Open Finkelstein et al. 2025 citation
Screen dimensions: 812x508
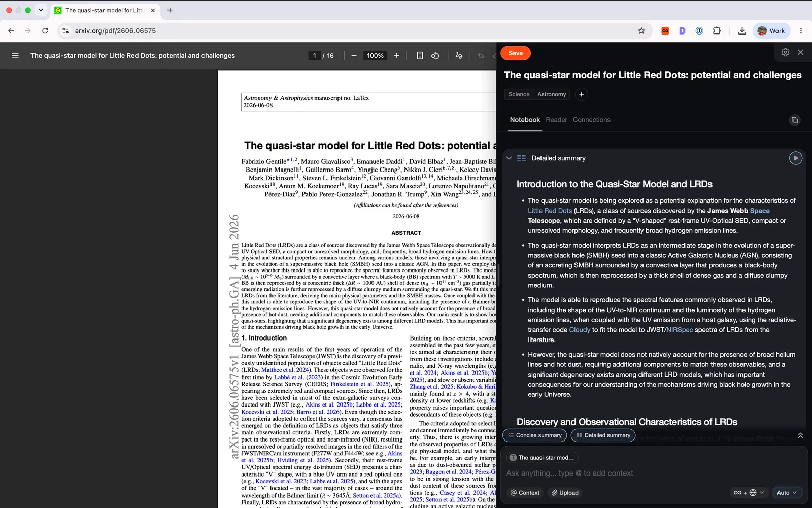click(x=360, y=384)
